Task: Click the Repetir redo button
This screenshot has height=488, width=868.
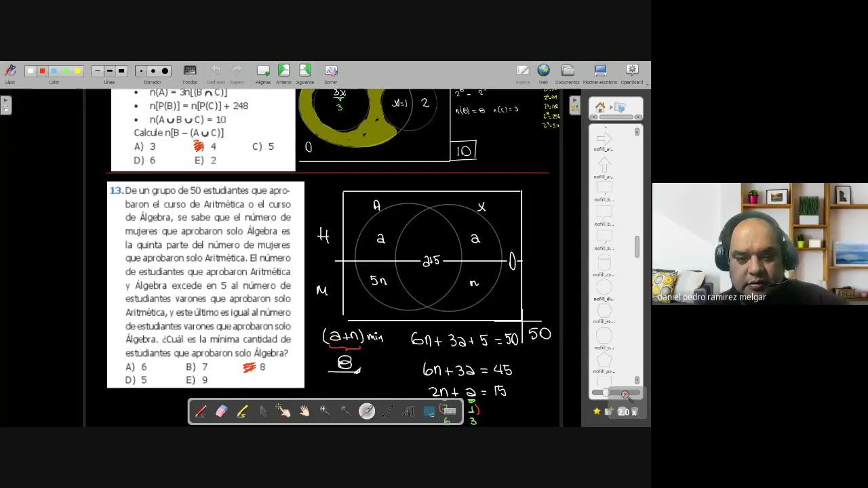Action: pyautogui.click(x=237, y=73)
